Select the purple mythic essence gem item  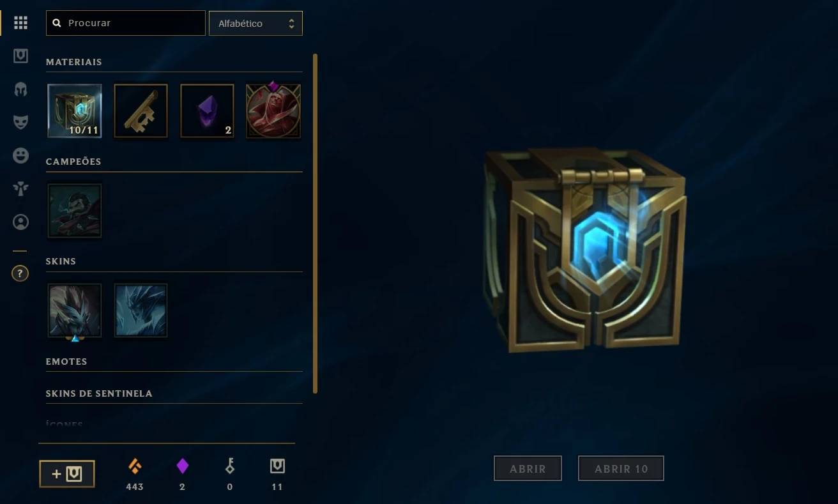(x=208, y=111)
